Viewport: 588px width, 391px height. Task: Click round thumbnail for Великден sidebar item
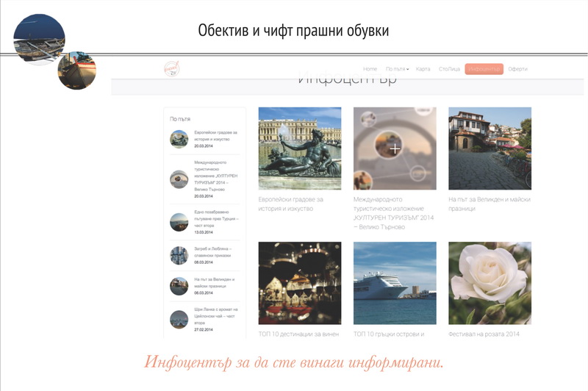tap(179, 286)
